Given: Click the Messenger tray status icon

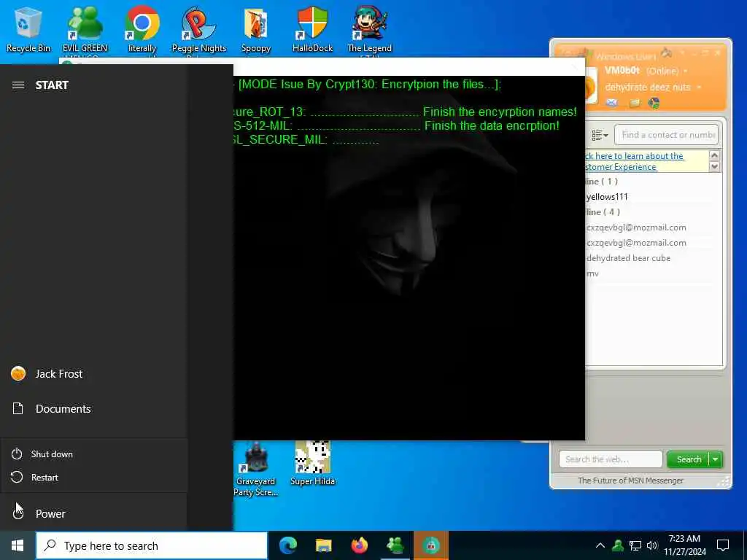Looking at the screenshot, I should (618, 545).
